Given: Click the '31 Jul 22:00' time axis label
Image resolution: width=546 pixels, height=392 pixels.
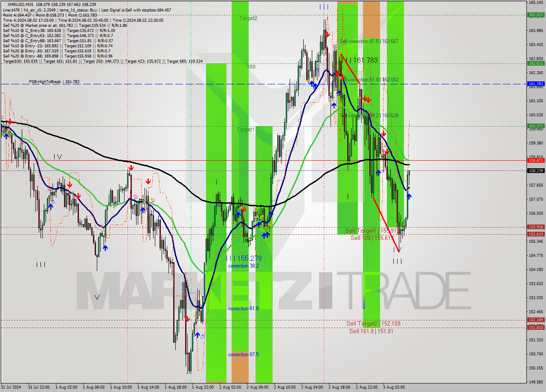Looking at the screenshot, I should pyautogui.click(x=39, y=387).
